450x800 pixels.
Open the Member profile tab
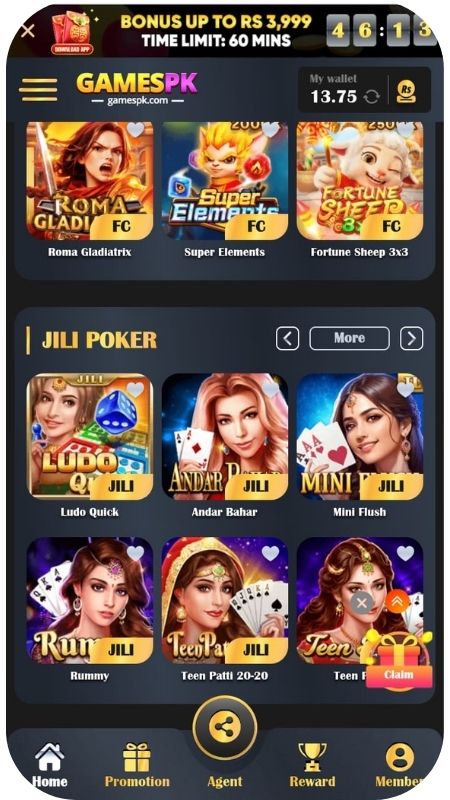[x=400, y=765]
